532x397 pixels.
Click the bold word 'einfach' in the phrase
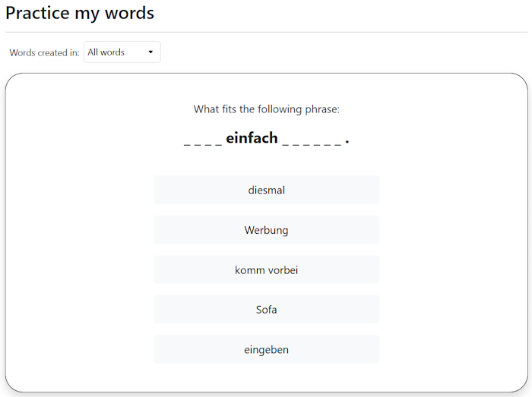coord(252,138)
